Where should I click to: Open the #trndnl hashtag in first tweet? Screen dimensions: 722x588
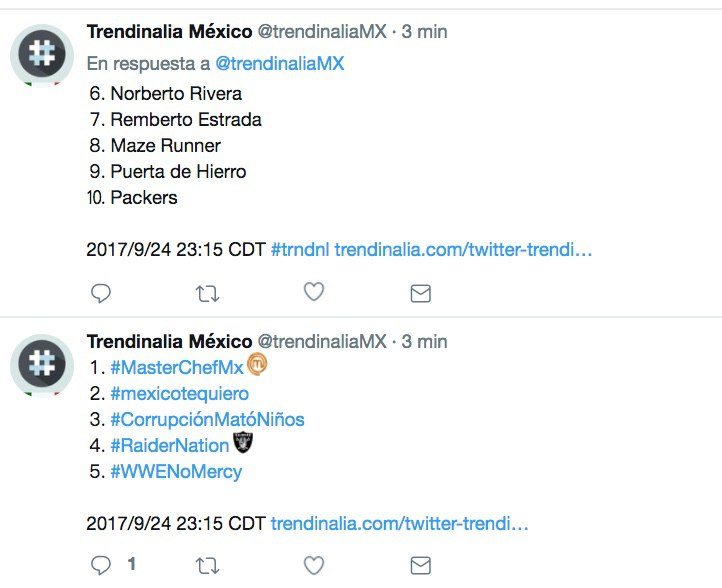300,249
